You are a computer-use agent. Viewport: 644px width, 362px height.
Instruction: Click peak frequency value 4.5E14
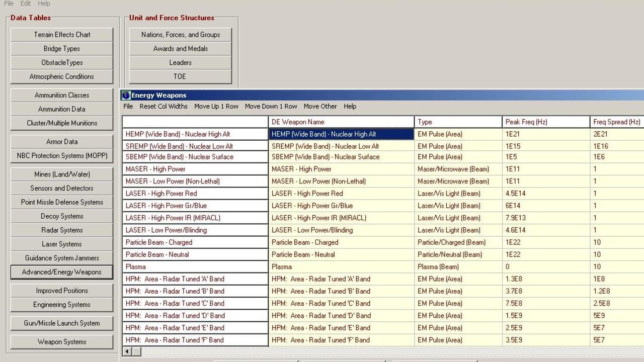tap(546, 194)
